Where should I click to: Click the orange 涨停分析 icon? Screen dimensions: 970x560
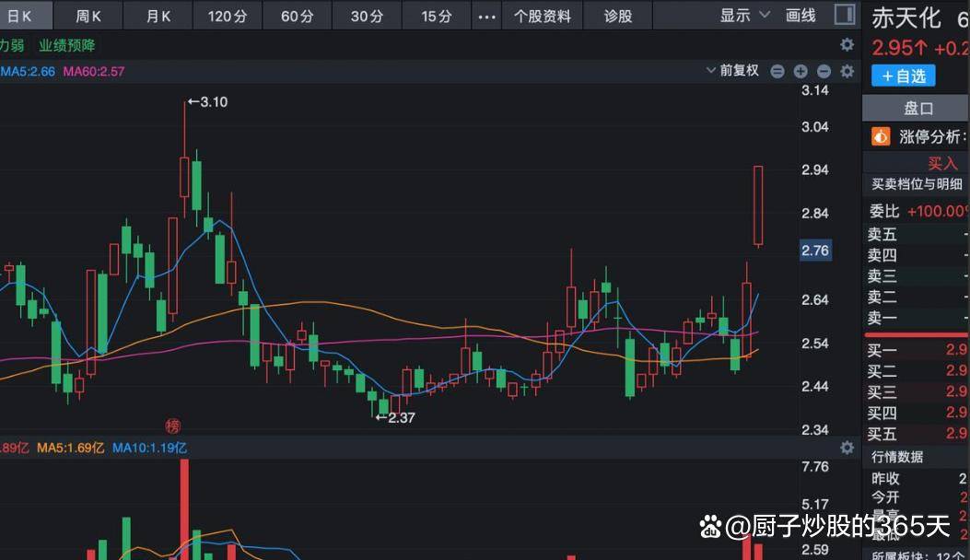click(x=881, y=137)
